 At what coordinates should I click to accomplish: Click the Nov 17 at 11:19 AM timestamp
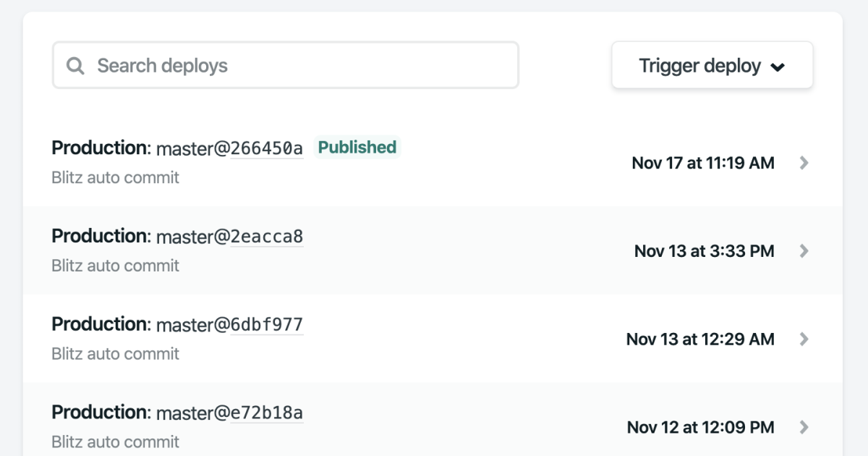pos(703,163)
